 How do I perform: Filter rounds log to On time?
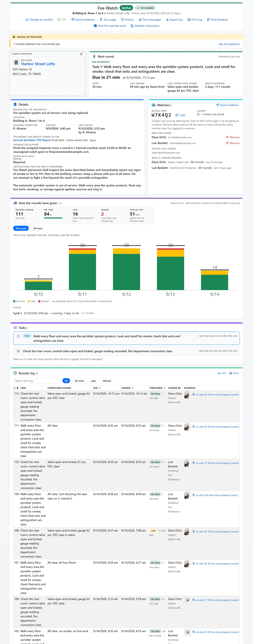click(x=79, y=381)
